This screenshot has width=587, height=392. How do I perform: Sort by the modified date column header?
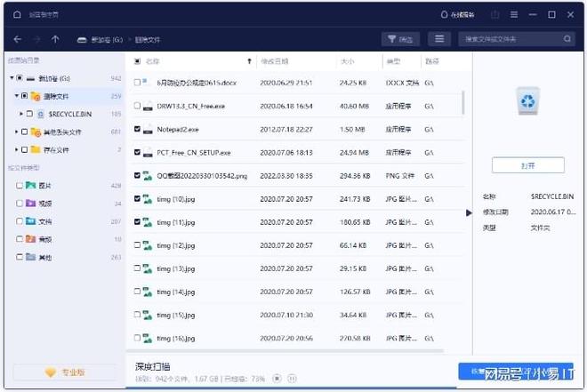[x=275, y=61]
